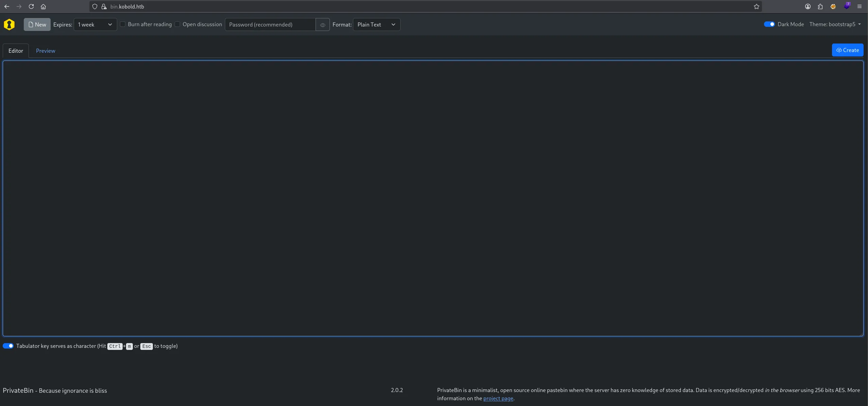The height and width of the screenshot is (406, 868).
Task: Open the extensions puzzle icon
Action: [x=820, y=6]
